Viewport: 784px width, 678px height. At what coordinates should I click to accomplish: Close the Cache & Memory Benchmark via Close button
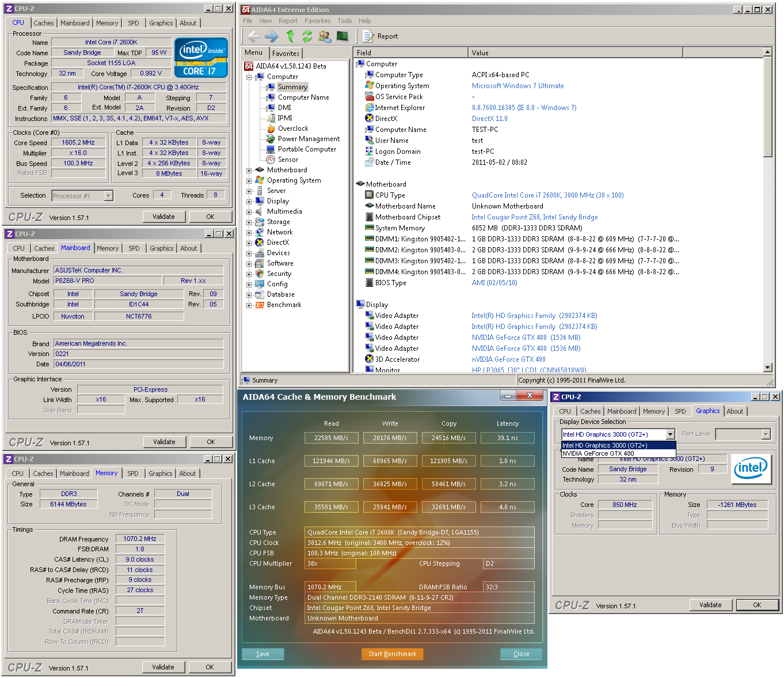click(x=521, y=654)
